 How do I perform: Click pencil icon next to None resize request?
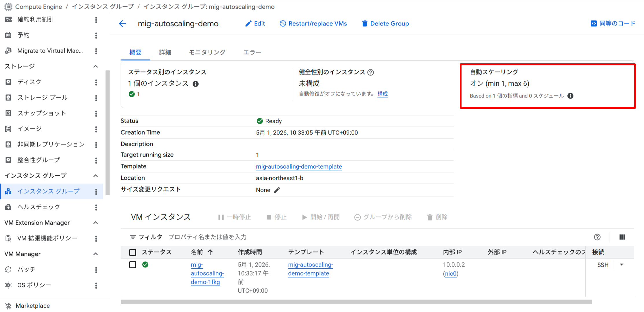point(277,190)
